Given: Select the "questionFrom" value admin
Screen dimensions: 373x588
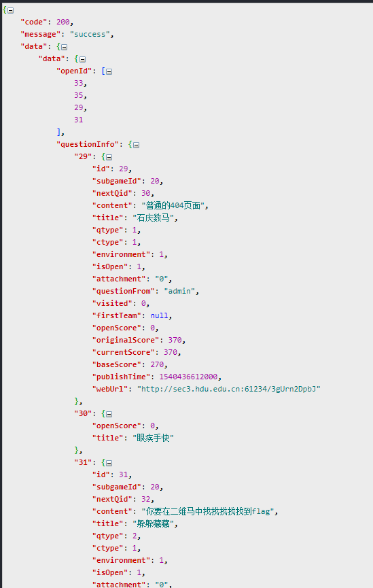Looking at the screenshot, I should (x=179, y=291).
